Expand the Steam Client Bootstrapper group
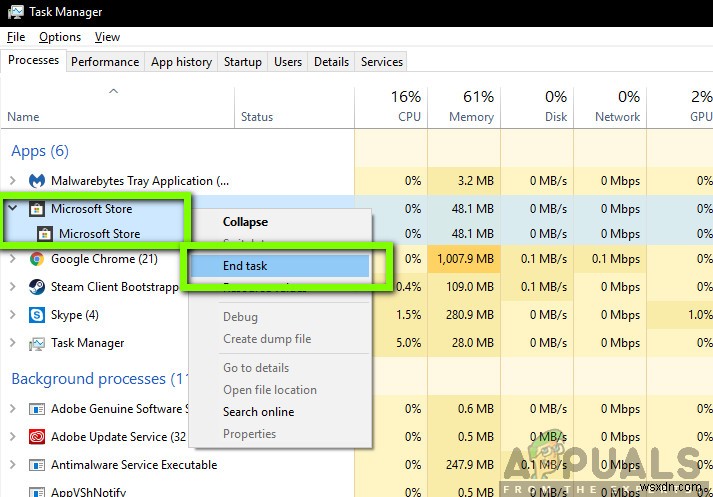The width and height of the screenshot is (713, 497). tap(13, 287)
